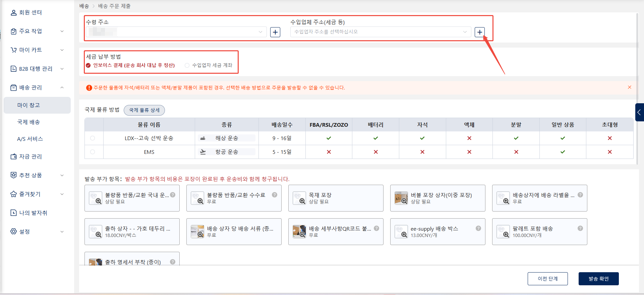Click the 주요 작업 clipboard icon
The image size is (644, 295).
tap(13, 31)
